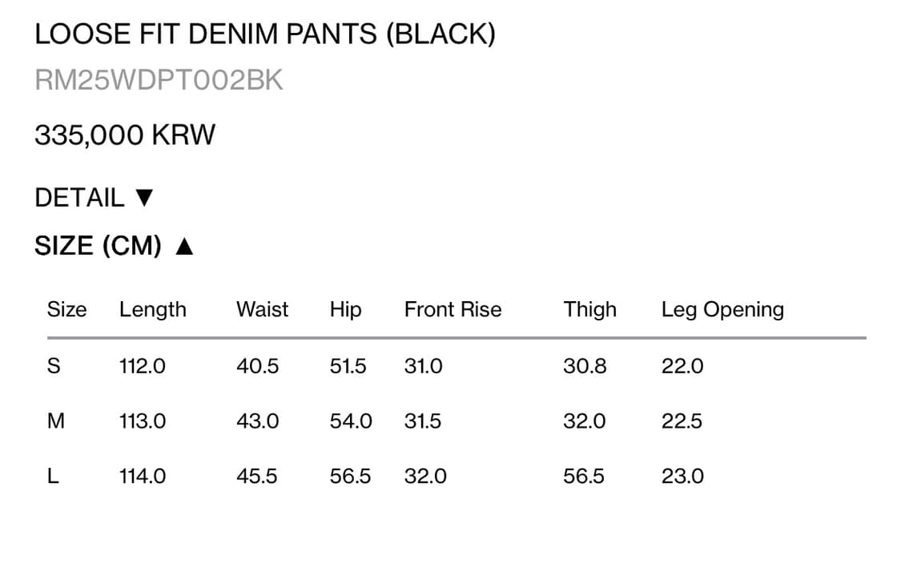This screenshot has height=588, width=901.
Task: Select the 112.0 length value for size S
Action: pyautogui.click(x=143, y=366)
